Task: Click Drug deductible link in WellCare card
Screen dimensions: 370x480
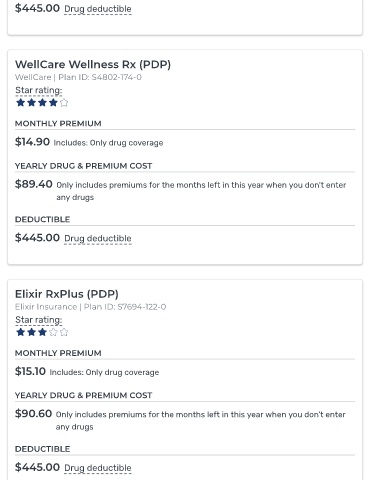Action: 98,239
